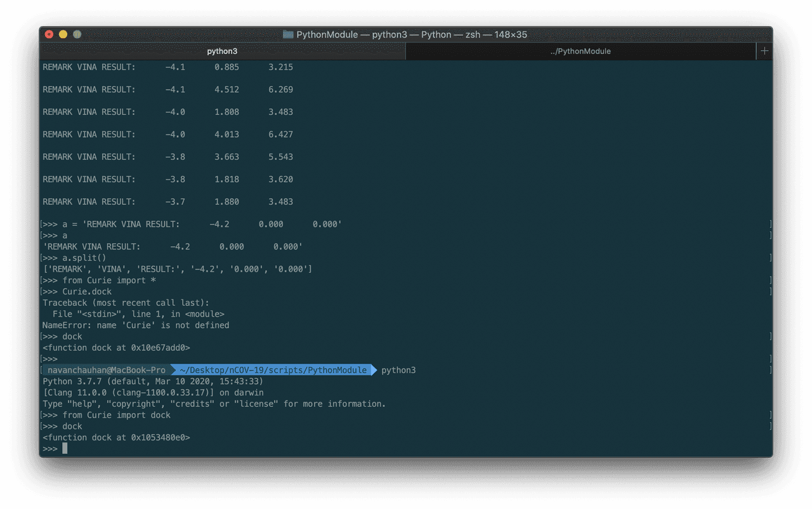Click the 'a.split()' command line
This screenshot has height=509, width=812.
click(x=84, y=258)
